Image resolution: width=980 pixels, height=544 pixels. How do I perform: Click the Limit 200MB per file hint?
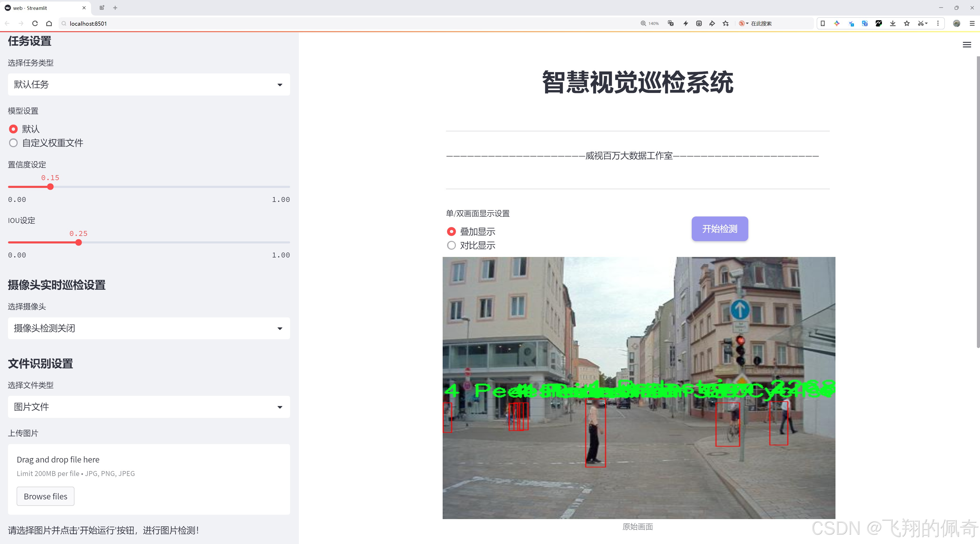click(x=76, y=474)
